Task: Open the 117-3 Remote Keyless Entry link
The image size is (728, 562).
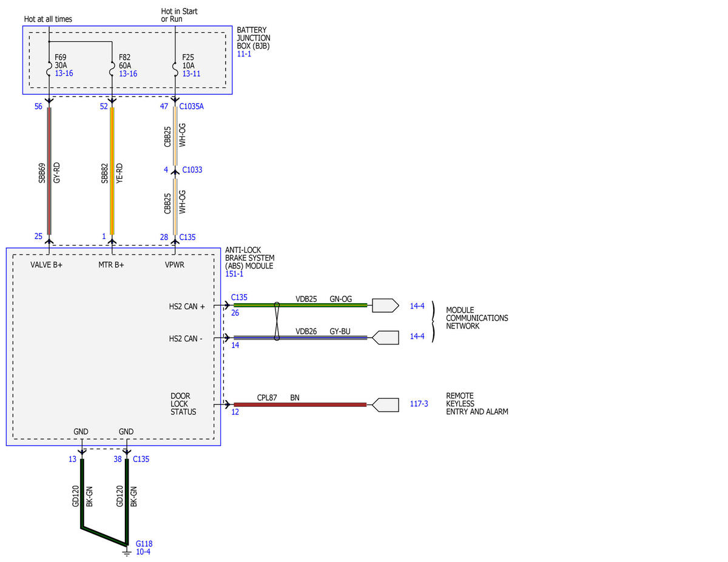Action: [419, 404]
